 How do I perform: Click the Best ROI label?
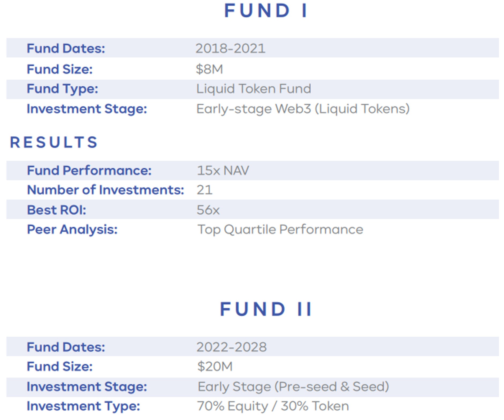[x=57, y=210]
